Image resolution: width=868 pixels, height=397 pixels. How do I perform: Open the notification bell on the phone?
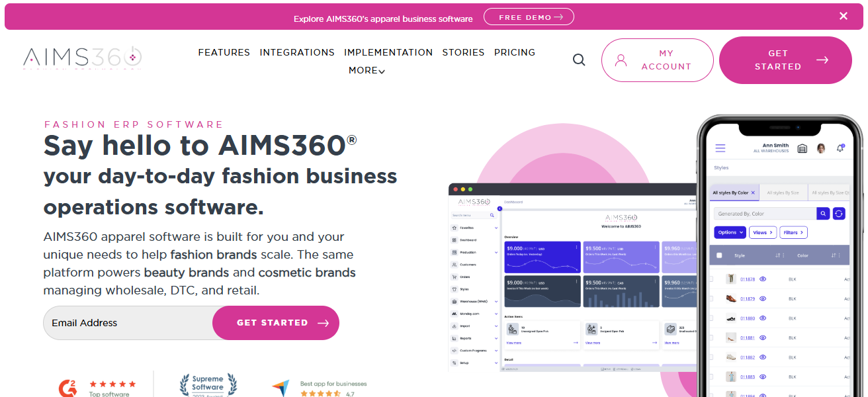click(x=840, y=148)
